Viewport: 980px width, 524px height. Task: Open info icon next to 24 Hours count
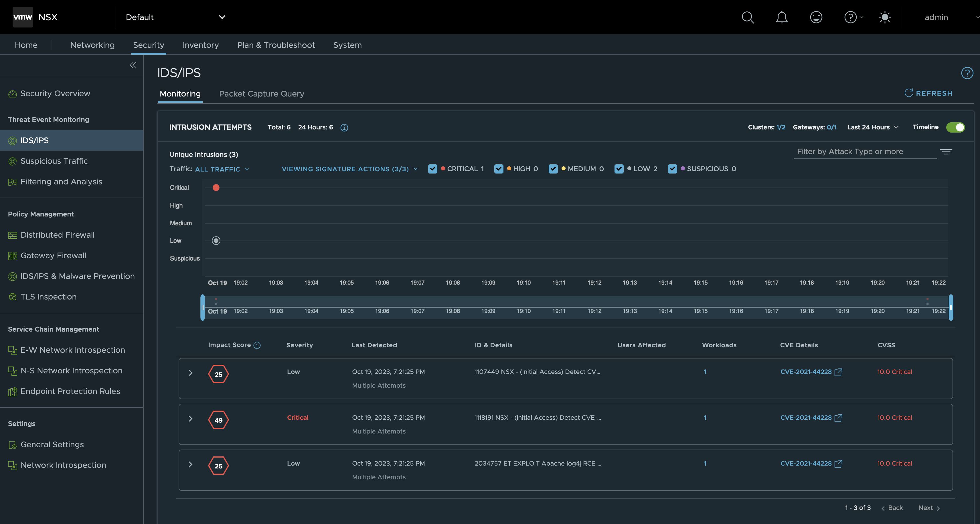pos(344,127)
